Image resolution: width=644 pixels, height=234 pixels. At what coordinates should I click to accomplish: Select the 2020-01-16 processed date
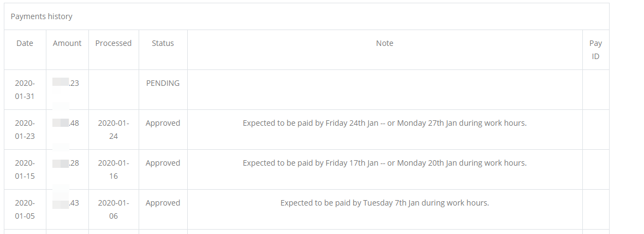tap(114, 169)
